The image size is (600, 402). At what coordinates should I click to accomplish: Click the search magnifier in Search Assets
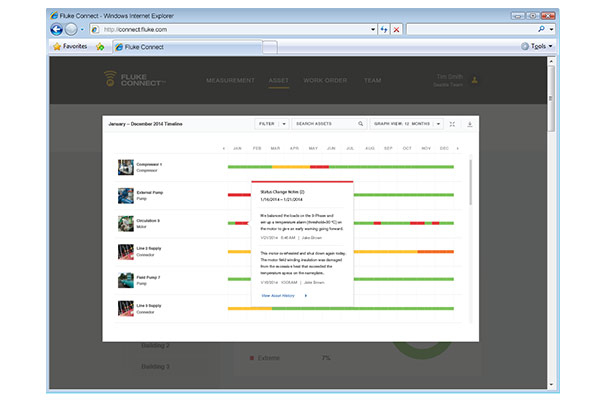point(361,124)
